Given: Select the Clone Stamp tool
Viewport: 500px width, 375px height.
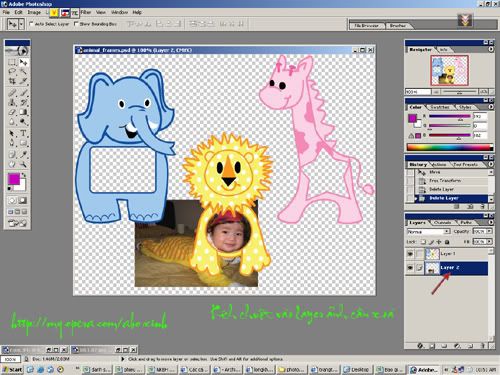Looking at the screenshot, I should pos(12,102).
